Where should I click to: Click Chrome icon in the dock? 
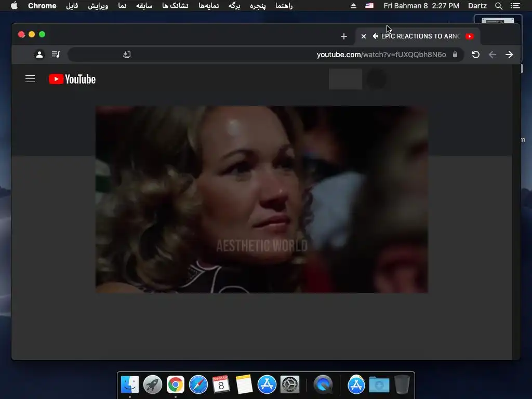click(x=176, y=384)
